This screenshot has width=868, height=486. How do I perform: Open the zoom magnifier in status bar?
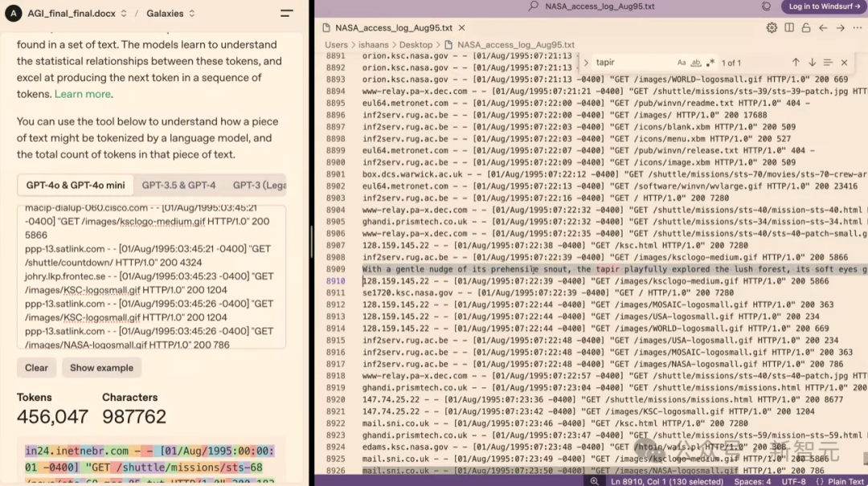(x=594, y=481)
